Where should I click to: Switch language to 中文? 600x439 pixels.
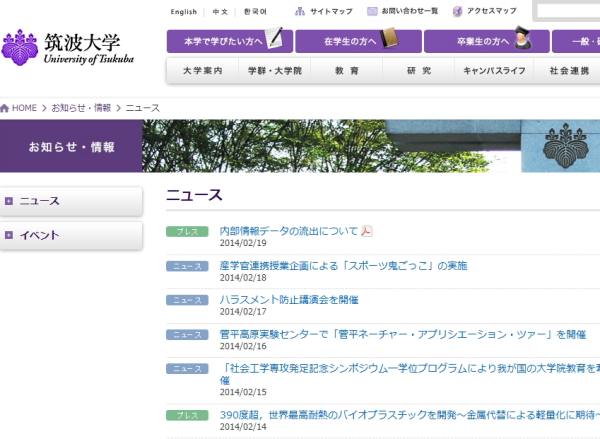tap(220, 12)
